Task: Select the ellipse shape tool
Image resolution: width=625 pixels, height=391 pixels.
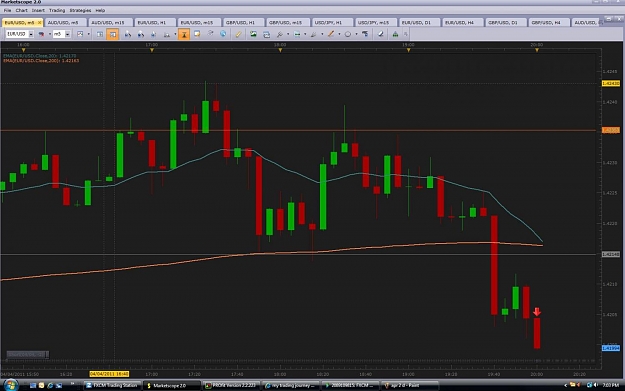Action: 348,34
